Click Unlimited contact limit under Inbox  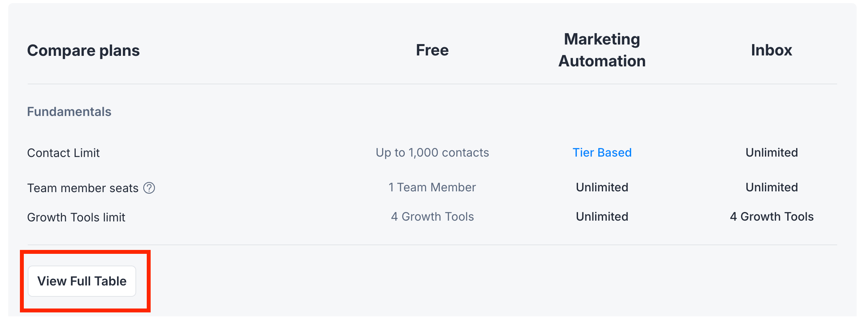[772, 153]
